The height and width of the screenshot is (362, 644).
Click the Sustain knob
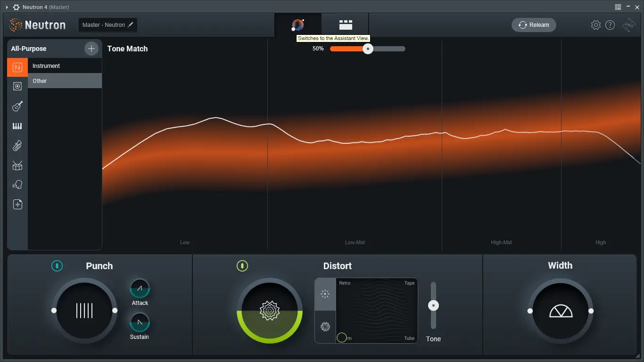pyautogui.click(x=140, y=322)
